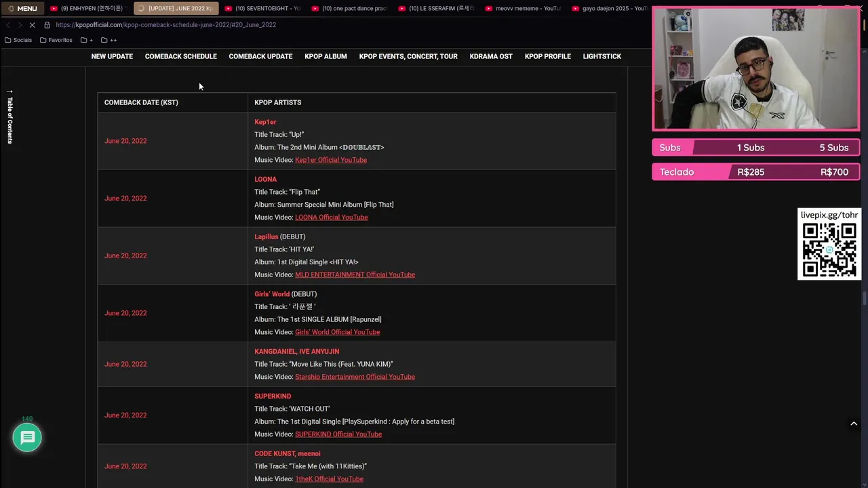Click Title Track "Flip That" text
This screenshot has height=488, width=868.
pyautogui.click(x=287, y=192)
